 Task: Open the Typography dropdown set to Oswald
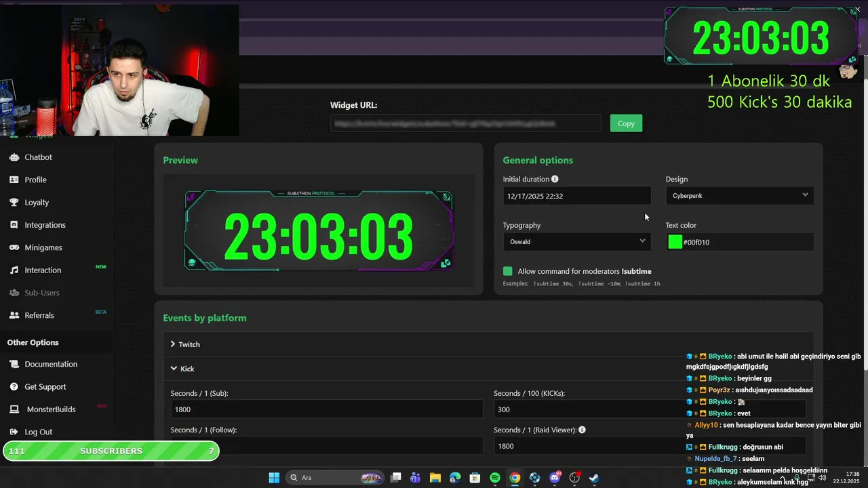coord(577,242)
